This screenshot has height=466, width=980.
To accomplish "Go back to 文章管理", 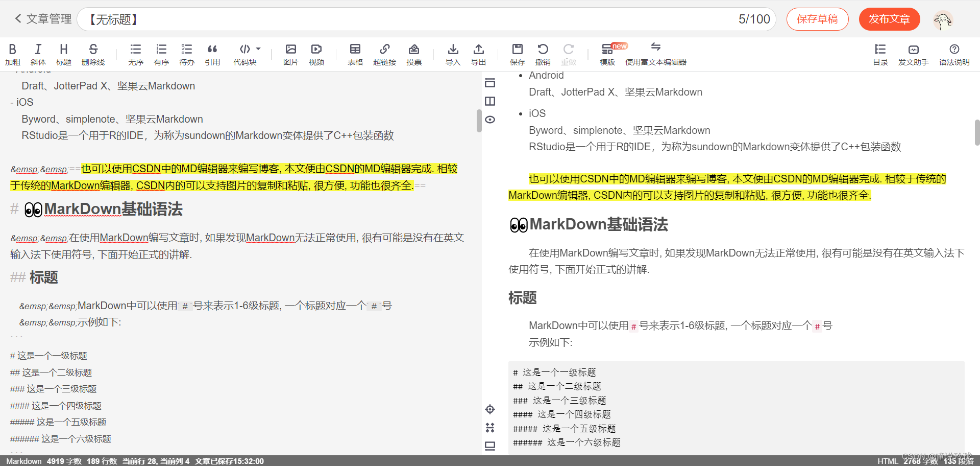I will click(43, 19).
